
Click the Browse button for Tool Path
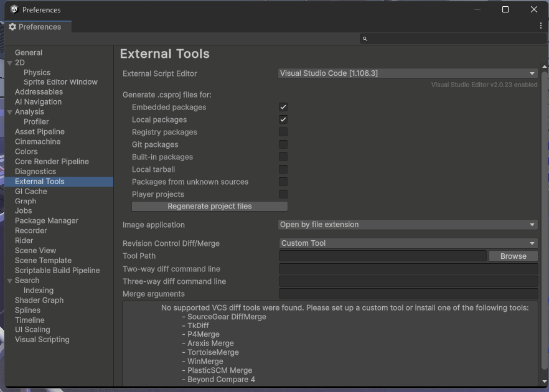coord(513,256)
